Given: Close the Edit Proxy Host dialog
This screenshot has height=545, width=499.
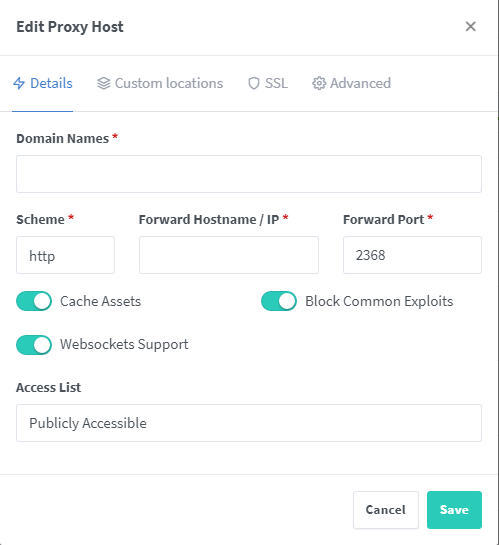Looking at the screenshot, I should pos(471,26).
